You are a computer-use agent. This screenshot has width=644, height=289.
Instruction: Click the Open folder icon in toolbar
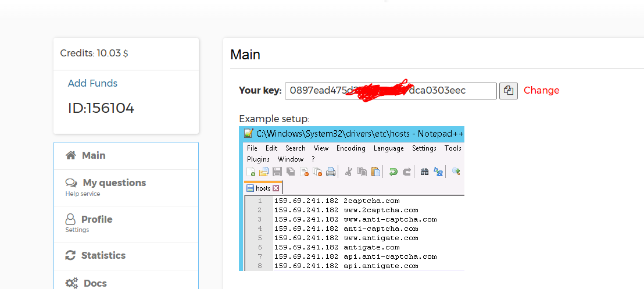[264, 172]
